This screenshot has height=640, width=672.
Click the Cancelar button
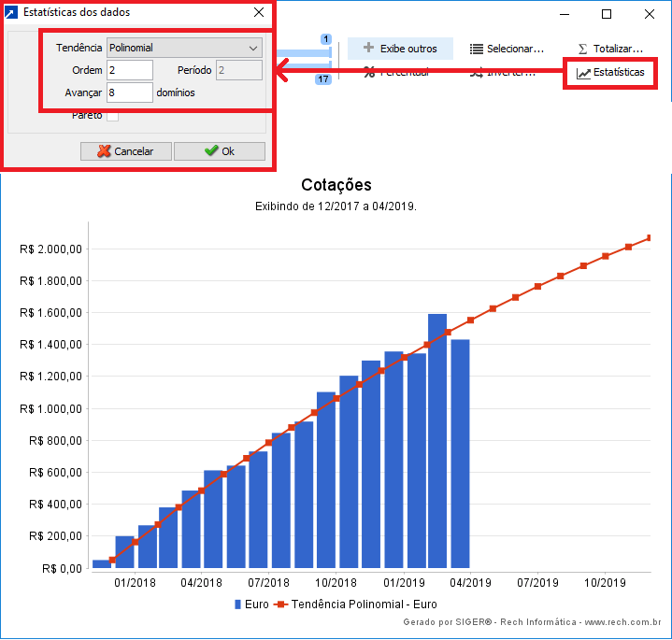pyautogui.click(x=126, y=151)
